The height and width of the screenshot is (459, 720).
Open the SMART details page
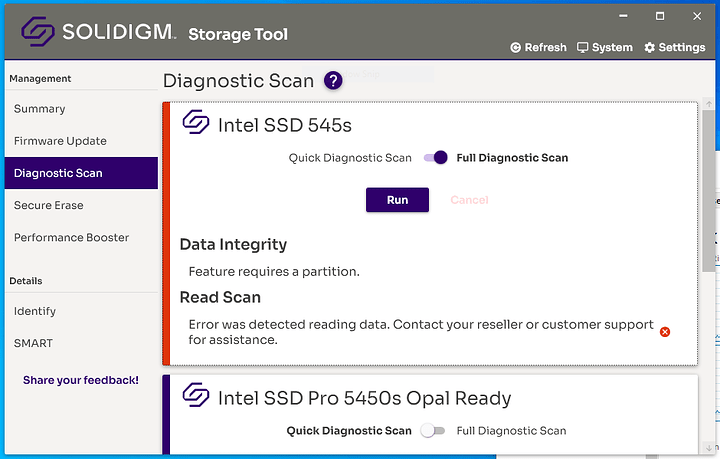pyautogui.click(x=81, y=343)
